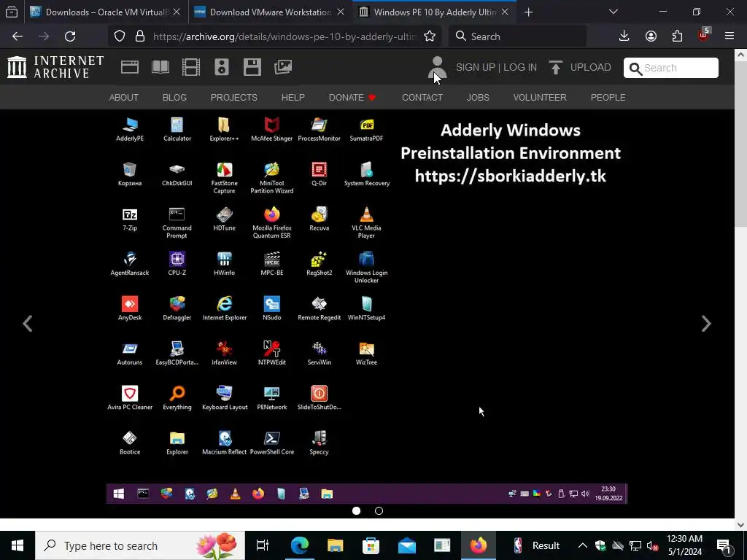Open Microsoft Edge from taskbar
747x560 pixels.
300,545
